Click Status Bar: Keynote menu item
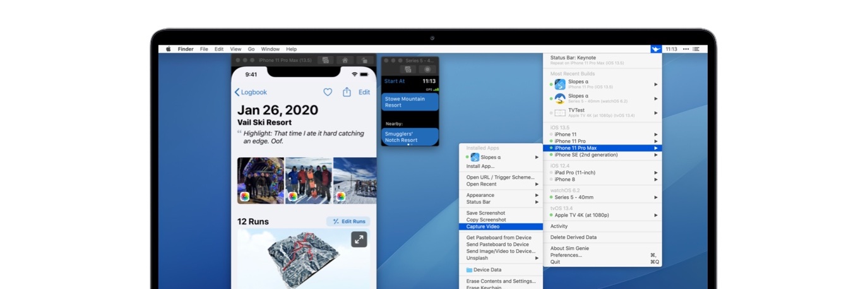This screenshot has height=289, width=868. 602,60
